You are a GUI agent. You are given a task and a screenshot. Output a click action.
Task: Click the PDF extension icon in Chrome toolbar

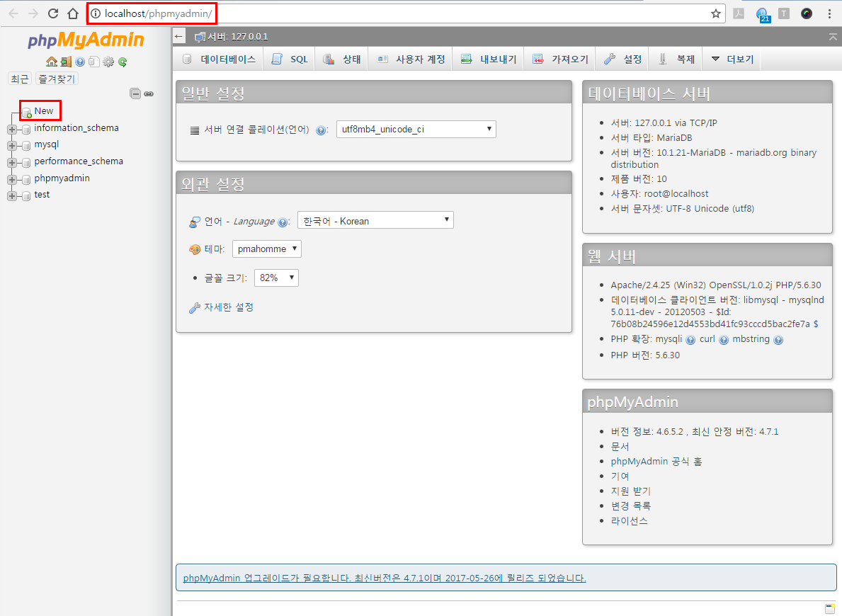point(739,14)
